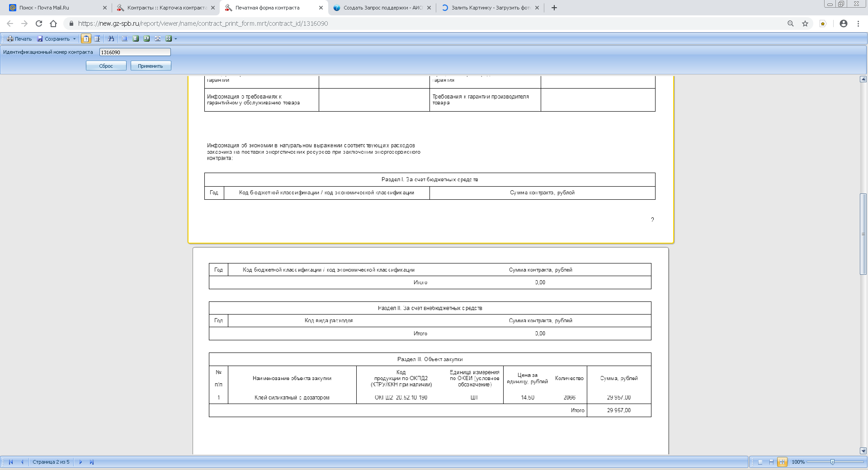The width and height of the screenshot is (868, 470).
Task: Click the address bar URL
Action: [203, 23]
